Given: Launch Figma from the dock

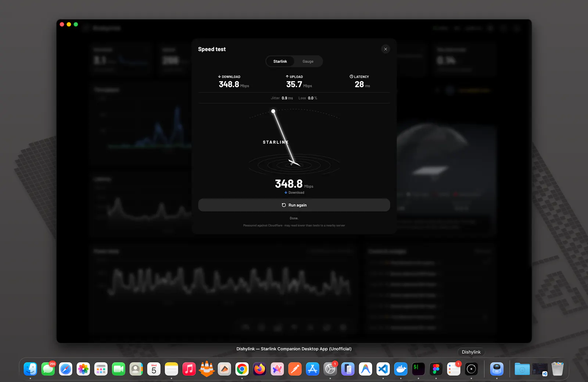Looking at the screenshot, I should [436, 369].
